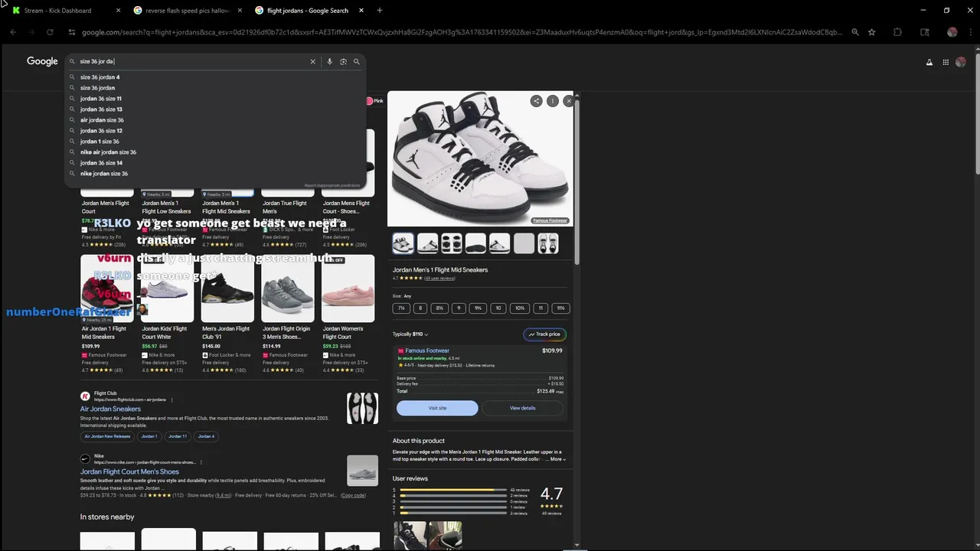Close the product details panel
This screenshot has width=980, height=551.
(x=568, y=101)
